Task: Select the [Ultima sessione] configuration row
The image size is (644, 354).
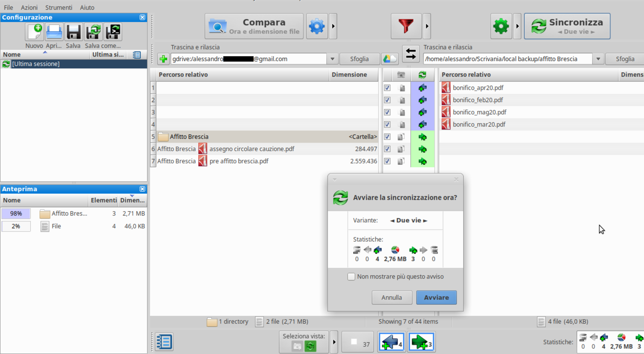Action: (74, 64)
